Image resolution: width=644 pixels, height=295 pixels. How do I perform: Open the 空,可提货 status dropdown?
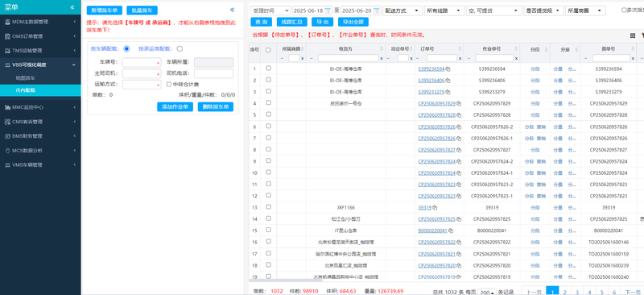click(494, 10)
